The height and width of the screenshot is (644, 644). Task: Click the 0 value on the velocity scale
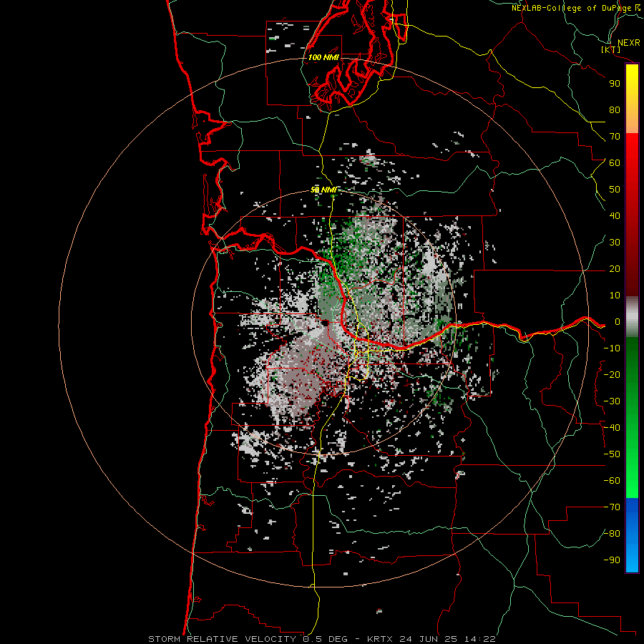coord(618,322)
